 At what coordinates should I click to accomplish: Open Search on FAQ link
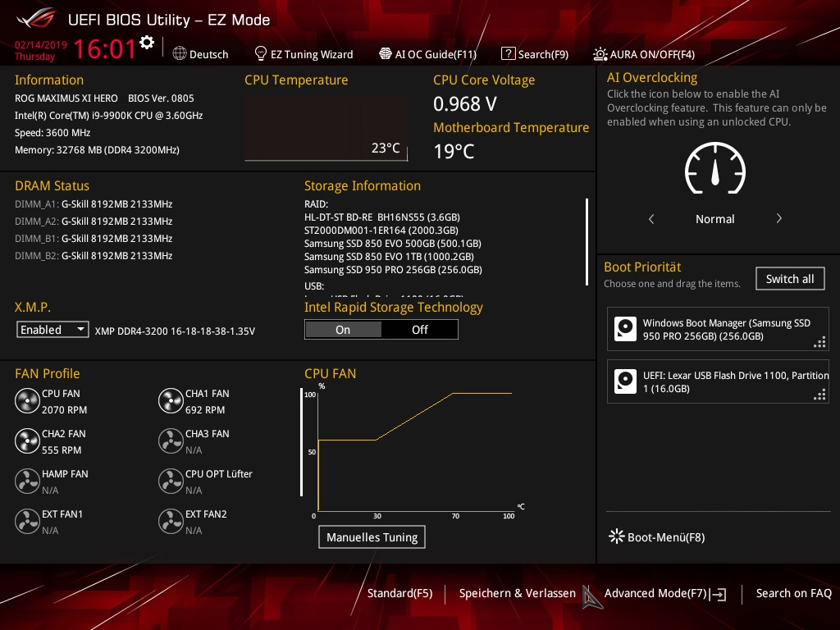[793, 593]
